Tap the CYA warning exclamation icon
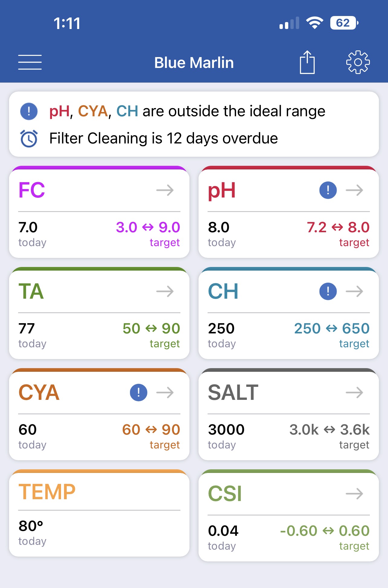This screenshot has height=588, width=388. [x=138, y=393]
